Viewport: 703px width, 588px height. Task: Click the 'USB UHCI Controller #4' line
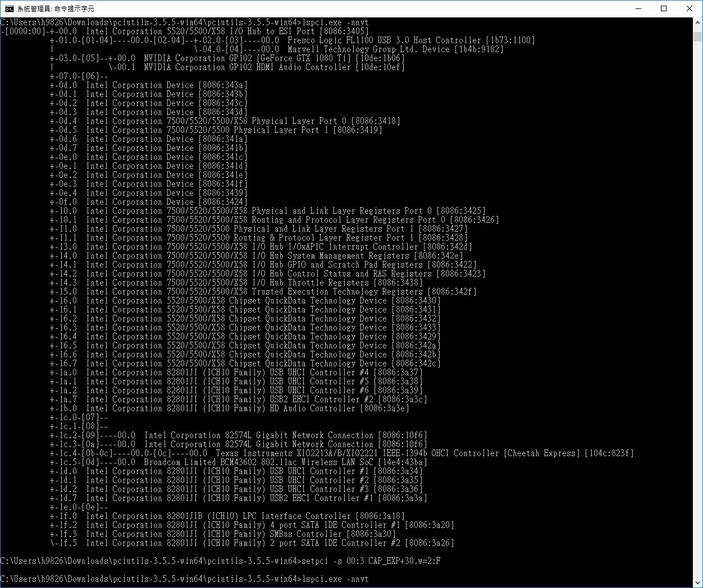coord(236,373)
